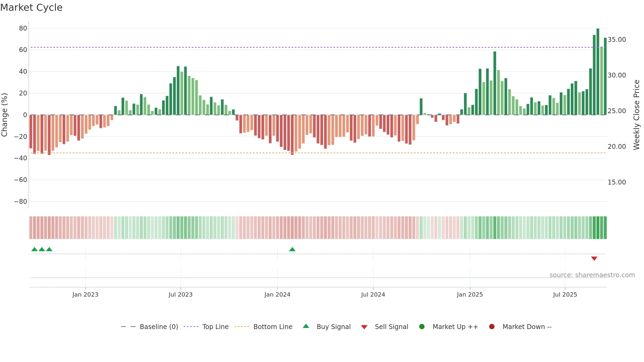This screenshot has height=362, width=644.
Task: Click the Jul 2025 axis label
Action: click(565, 294)
